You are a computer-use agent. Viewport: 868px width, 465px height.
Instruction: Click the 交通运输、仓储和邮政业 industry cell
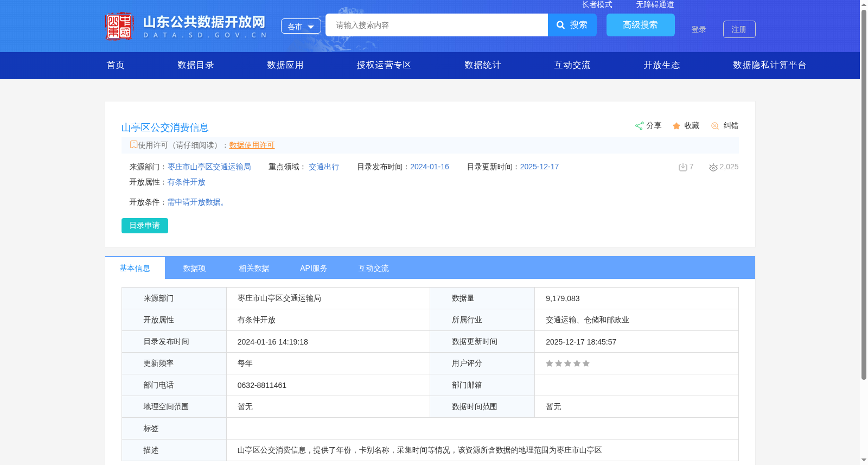coord(636,320)
